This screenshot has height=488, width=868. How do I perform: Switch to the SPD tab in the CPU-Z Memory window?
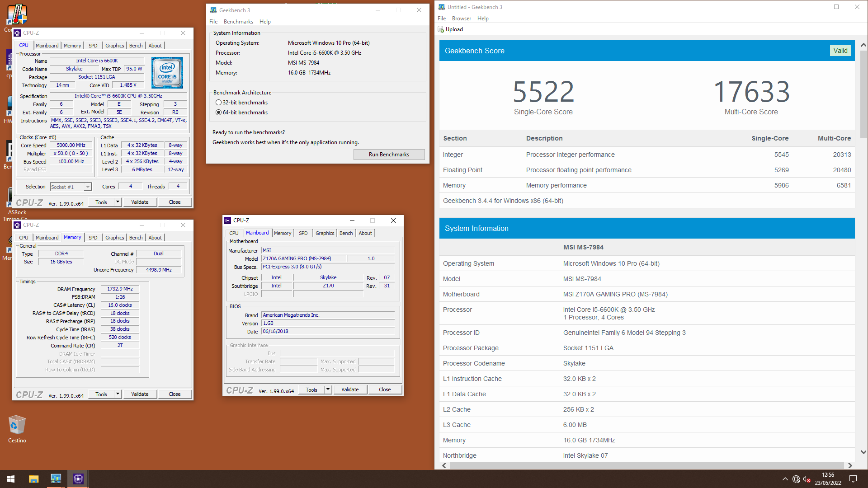point(93,238)
